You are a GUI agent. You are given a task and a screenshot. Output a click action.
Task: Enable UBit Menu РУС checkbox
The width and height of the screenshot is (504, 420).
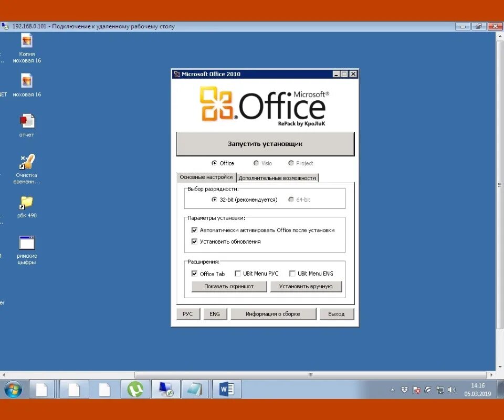point(237,274)
